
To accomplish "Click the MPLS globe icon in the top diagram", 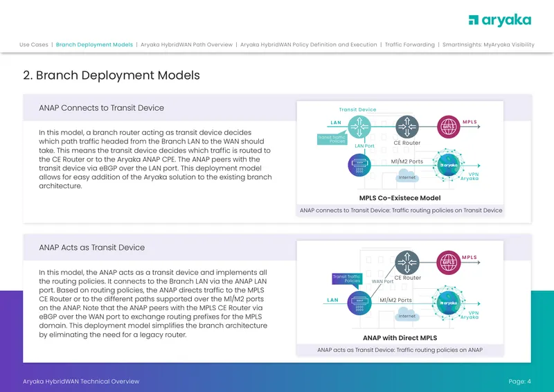I will [449, 127].
